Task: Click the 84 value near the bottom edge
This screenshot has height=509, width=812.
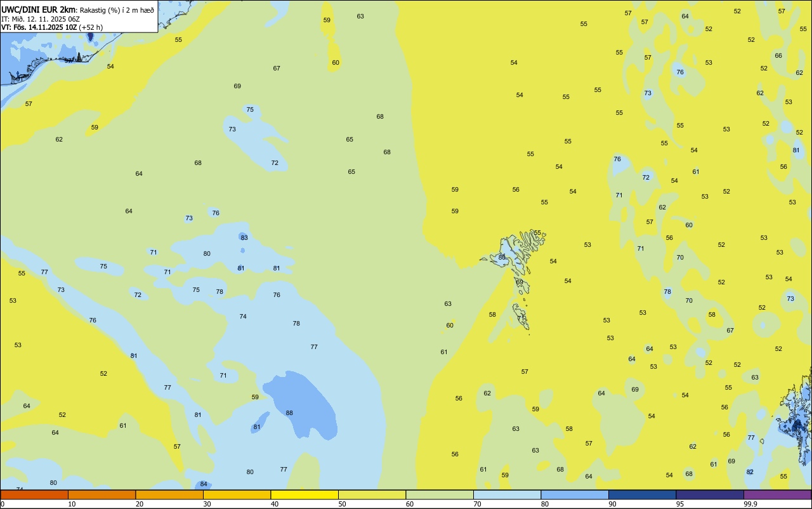Action: point(204,484)
